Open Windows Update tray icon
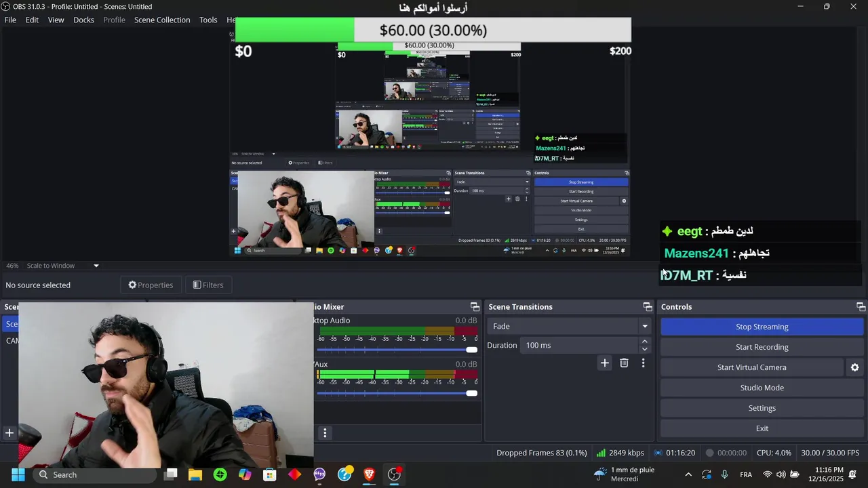This screenshot has width=868, height=488. click(707, 474)
